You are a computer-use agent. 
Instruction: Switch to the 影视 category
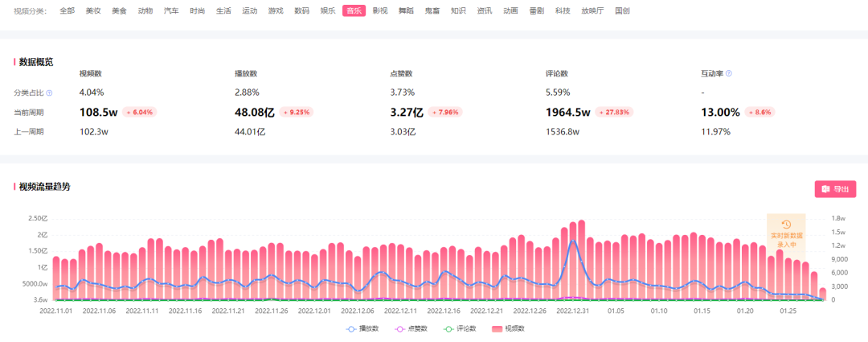[x=380, y=11]
